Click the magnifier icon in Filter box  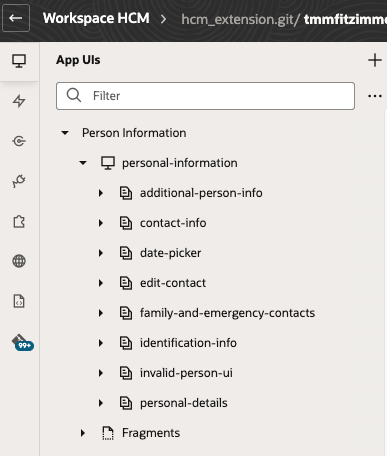(74, 95)
